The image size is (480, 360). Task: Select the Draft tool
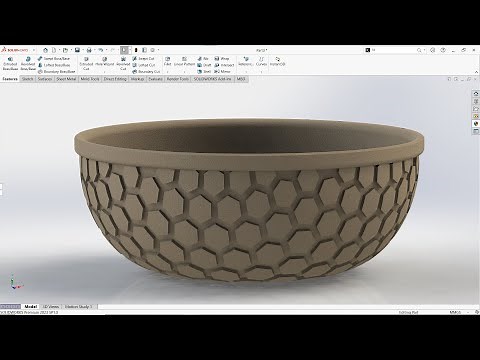[x=204, y=65]
